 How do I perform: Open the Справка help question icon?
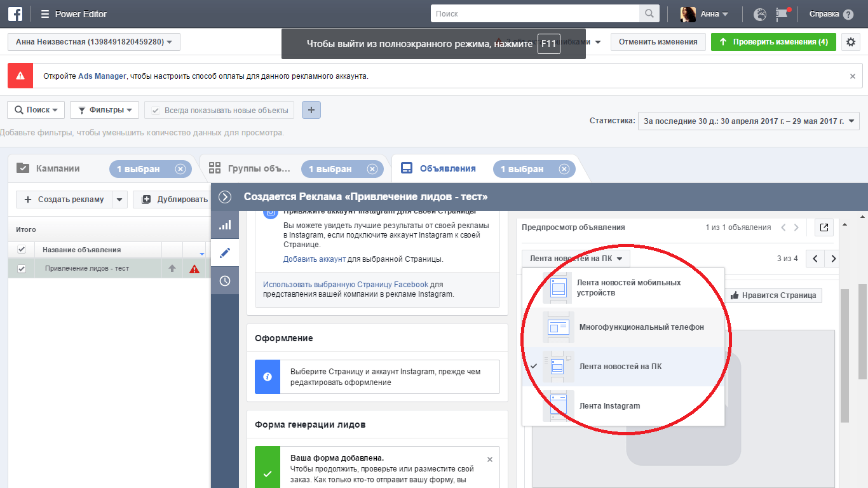click(x=848, y=14)
